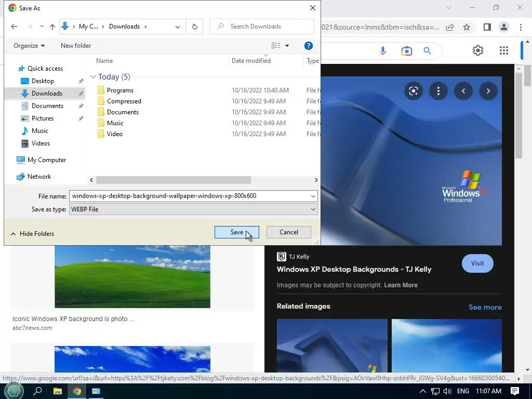Go up one folder level with up arrow
This screenshot has height=399, width=532.
point(52,26)
